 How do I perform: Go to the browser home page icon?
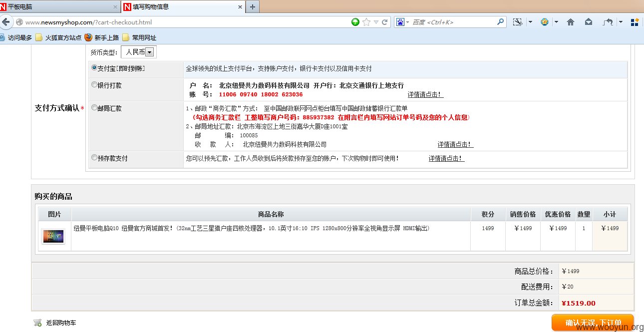(x=571, y=22)
